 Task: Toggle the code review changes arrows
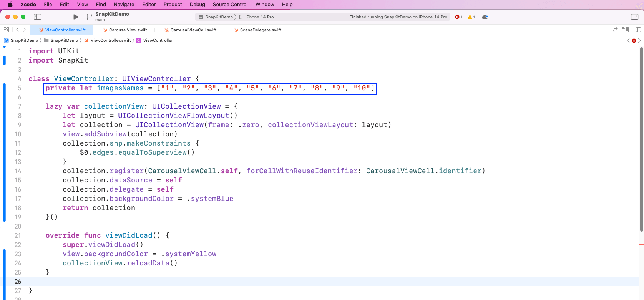click(x=615, y=30)
